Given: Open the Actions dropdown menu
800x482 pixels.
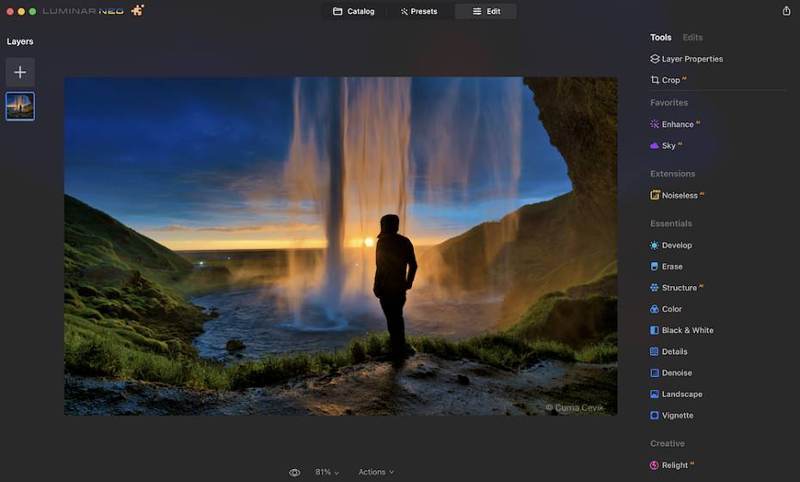Looking at the screenshot, I should (x=376, y=472).
